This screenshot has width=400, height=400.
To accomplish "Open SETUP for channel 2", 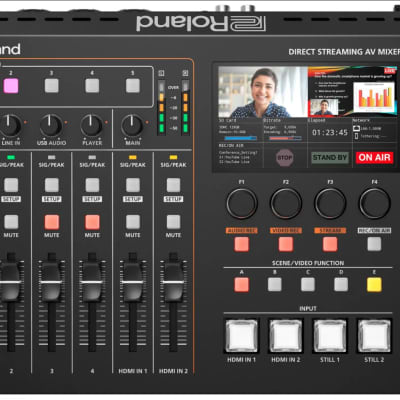I will pyautogui.click(x=11, y=185).
